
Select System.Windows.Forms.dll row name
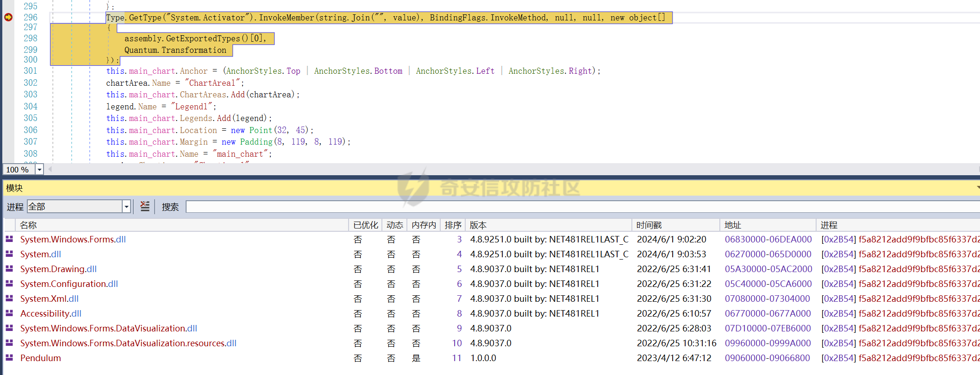(73, 239)
